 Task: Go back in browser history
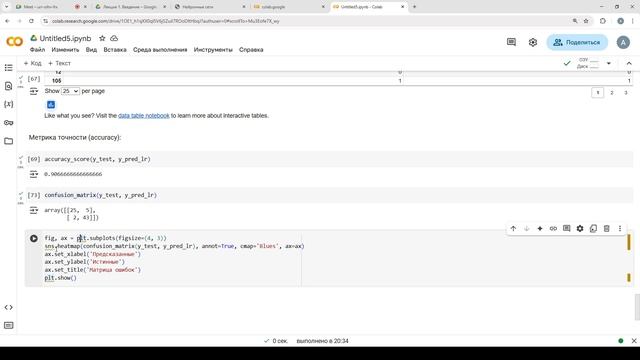pos(7,21)
